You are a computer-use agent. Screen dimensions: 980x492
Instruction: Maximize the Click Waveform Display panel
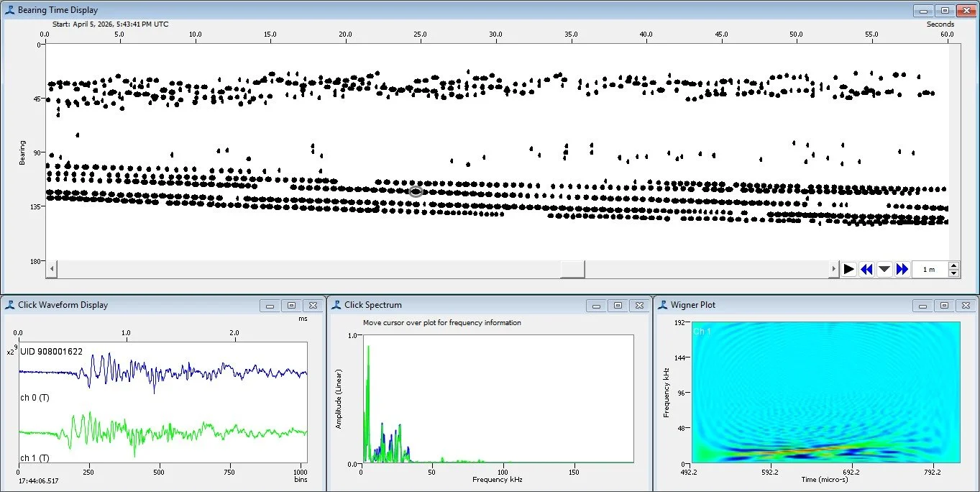[291, 305]
